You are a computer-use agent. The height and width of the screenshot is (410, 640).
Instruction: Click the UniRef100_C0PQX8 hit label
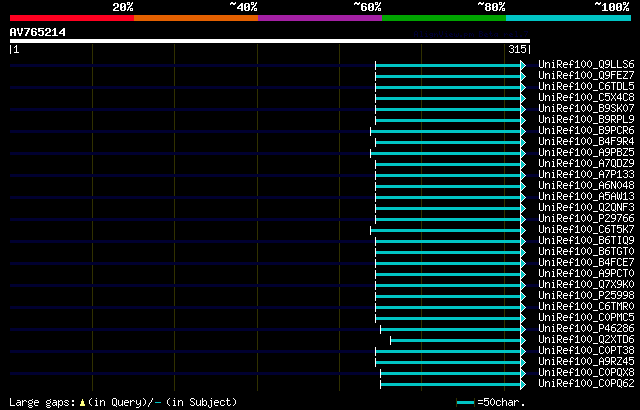[x=586, y=373]
